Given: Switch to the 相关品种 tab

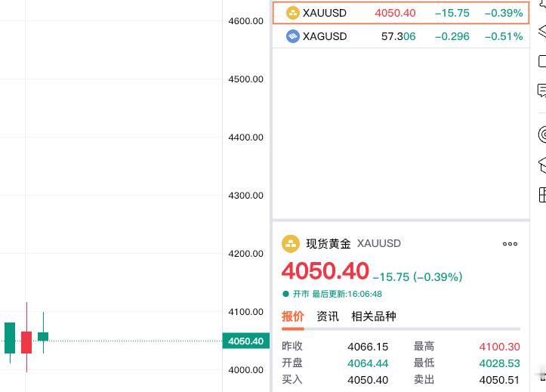Looking at the screenshot, I should coord(374,316).
